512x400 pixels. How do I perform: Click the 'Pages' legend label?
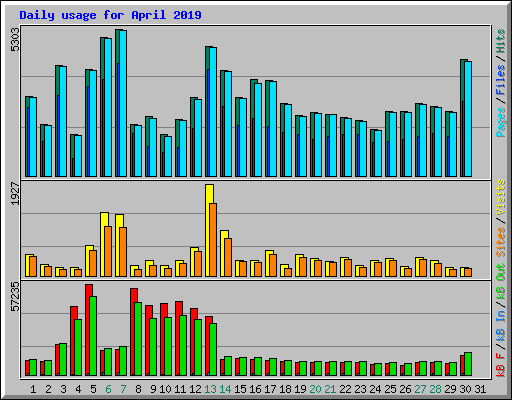click(x=501, y=122)
